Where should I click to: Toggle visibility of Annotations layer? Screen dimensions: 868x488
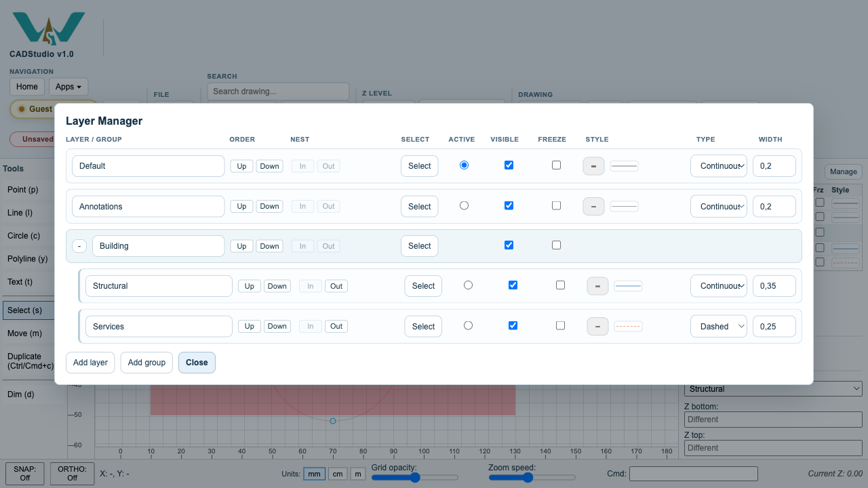(x=509, y=205)
